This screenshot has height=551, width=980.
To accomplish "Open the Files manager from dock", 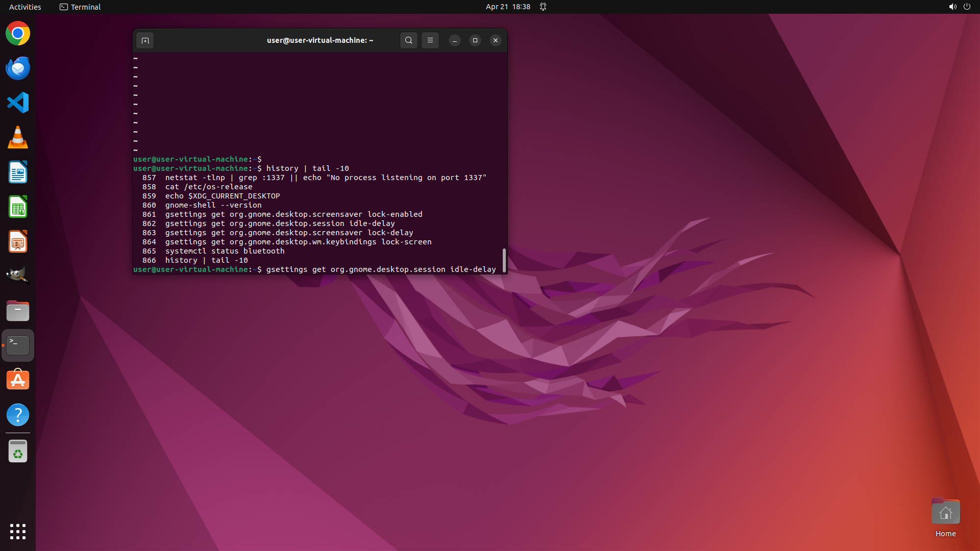I will point(18,311).
